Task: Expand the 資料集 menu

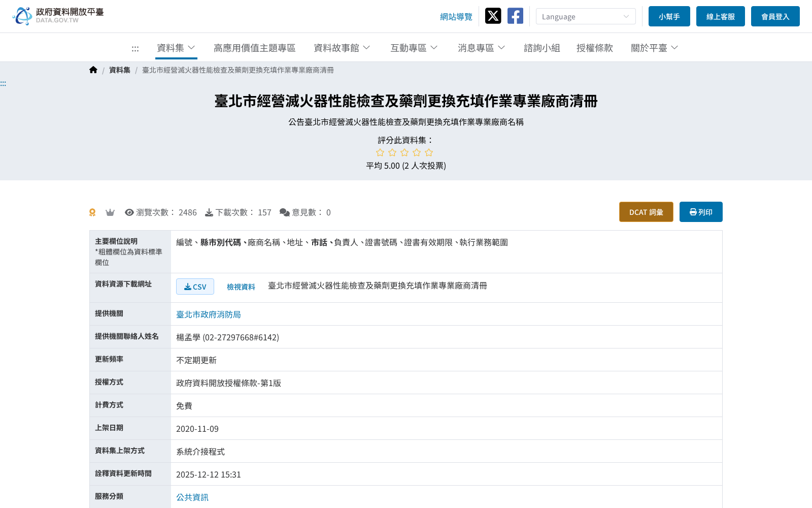Action: (176, 48)
